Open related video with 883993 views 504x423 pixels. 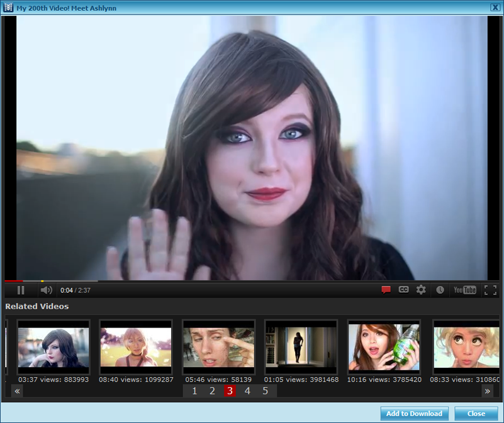click(53, 347)
